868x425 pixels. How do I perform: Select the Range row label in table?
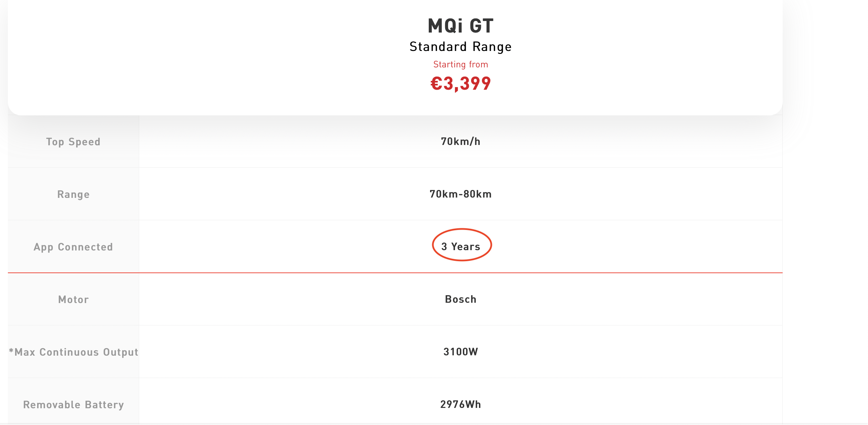click(x=73, y=194)
